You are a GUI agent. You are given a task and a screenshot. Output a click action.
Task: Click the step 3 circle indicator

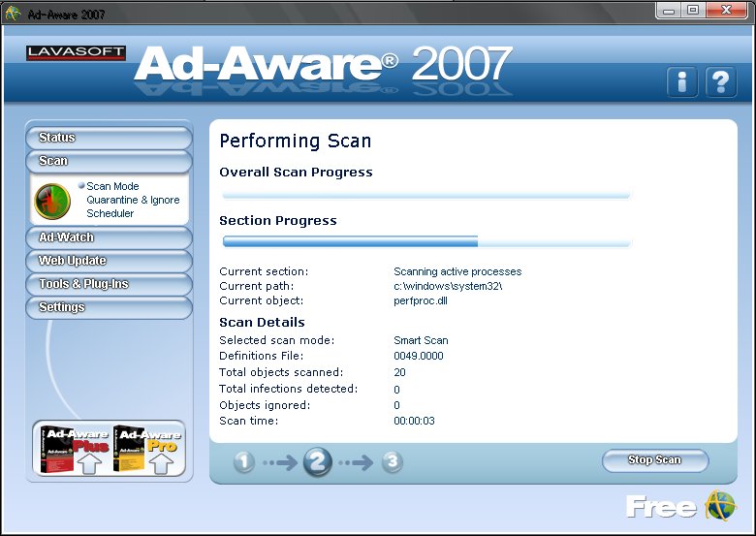point(393,461)
